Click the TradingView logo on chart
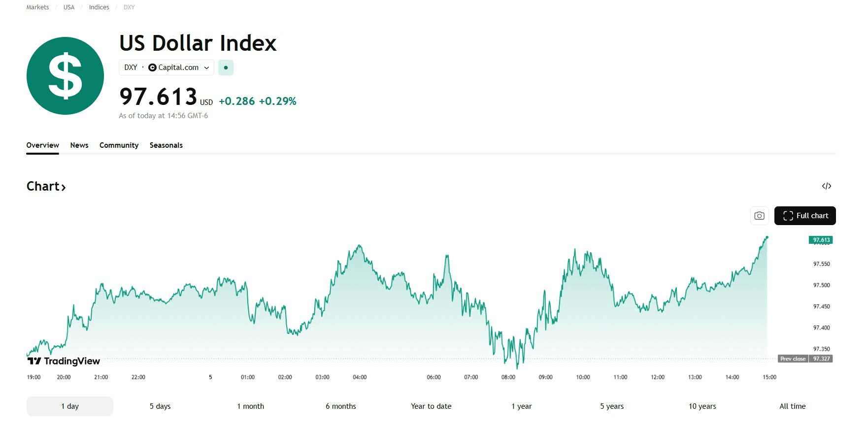Image resolution: width=868 pixels, height=427 pixels. click(x=64, y=361)
